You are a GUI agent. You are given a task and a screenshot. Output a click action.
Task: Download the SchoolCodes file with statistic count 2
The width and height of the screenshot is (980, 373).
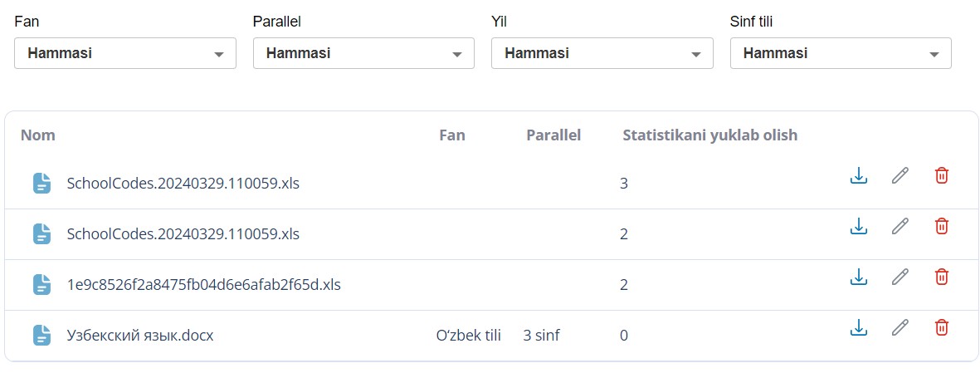pos(859,226)
